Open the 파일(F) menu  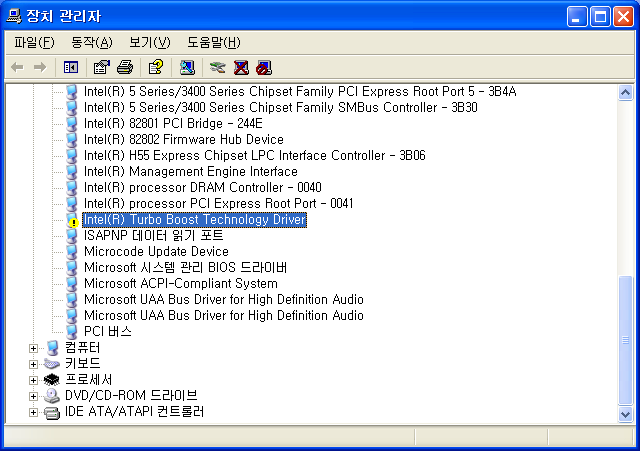coord(34,42)
